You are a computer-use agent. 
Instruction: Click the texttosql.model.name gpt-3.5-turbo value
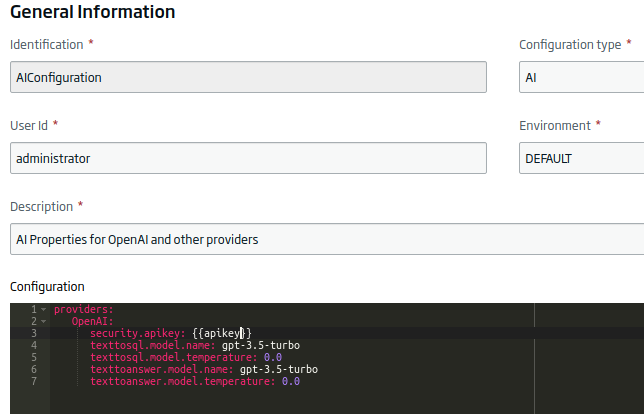[x=261, y=345]
